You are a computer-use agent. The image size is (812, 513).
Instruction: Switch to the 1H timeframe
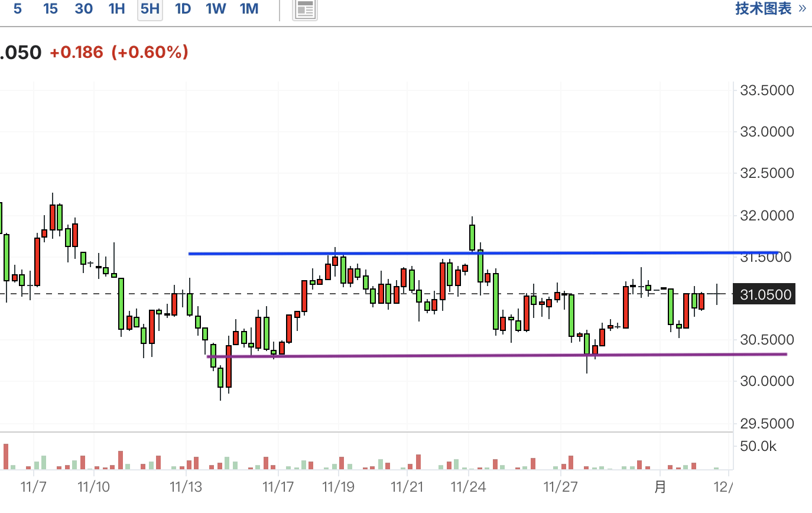117,9
